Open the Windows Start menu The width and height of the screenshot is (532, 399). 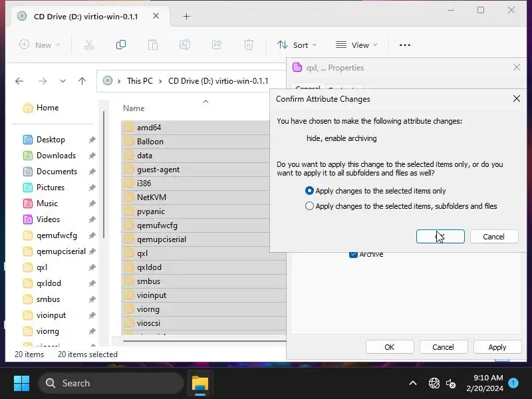click(22, 383)
